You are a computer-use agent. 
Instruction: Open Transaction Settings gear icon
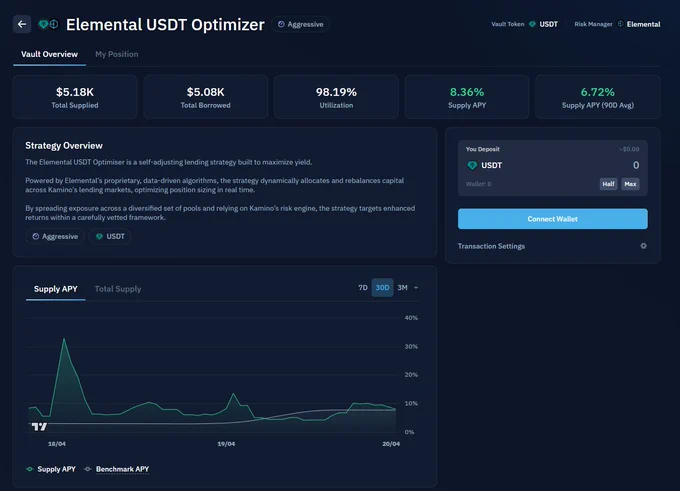point(643,246)
